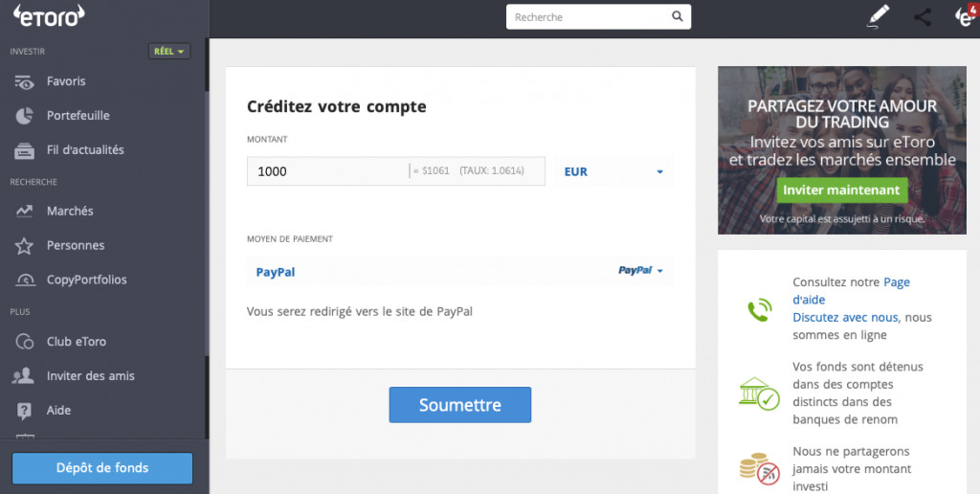Go to Personnes section
The width and height of the screenshot is (980, 494).
[x=76, y=246]
